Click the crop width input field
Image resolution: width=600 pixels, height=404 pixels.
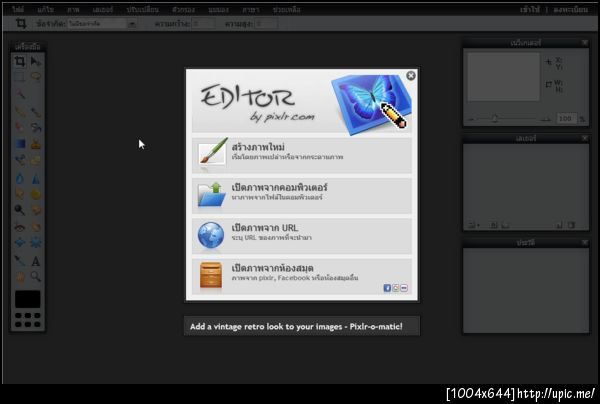pyautogui.click(x=204, y=24)
